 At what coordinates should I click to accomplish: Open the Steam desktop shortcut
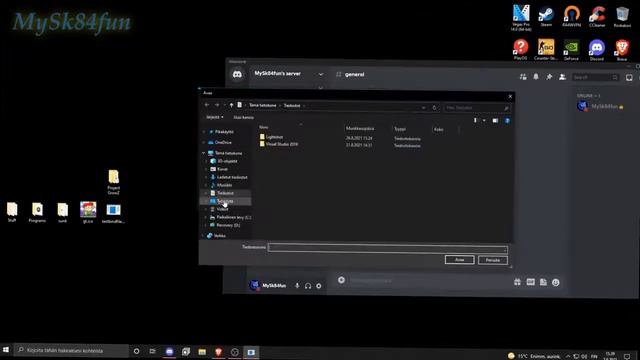tap(546, 16)
